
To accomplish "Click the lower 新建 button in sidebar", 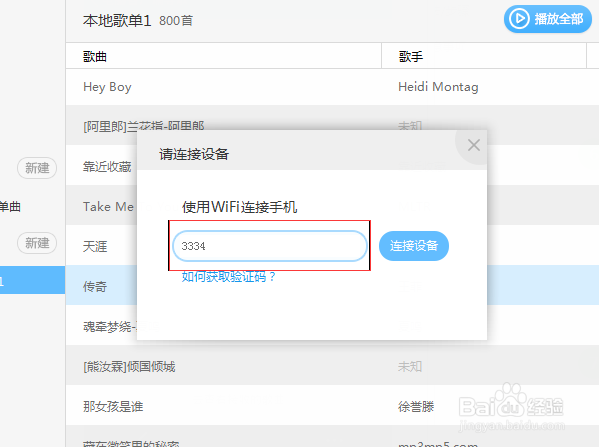I will (37, 243).
